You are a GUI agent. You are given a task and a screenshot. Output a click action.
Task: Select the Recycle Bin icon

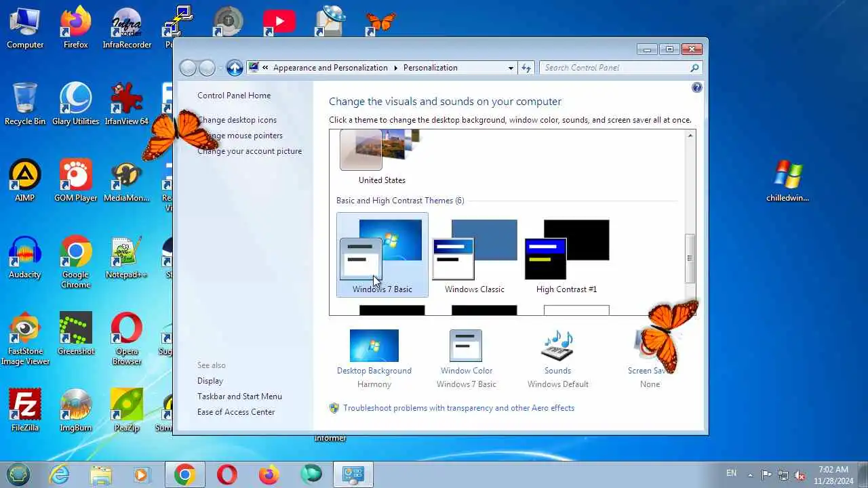point(25,105)
